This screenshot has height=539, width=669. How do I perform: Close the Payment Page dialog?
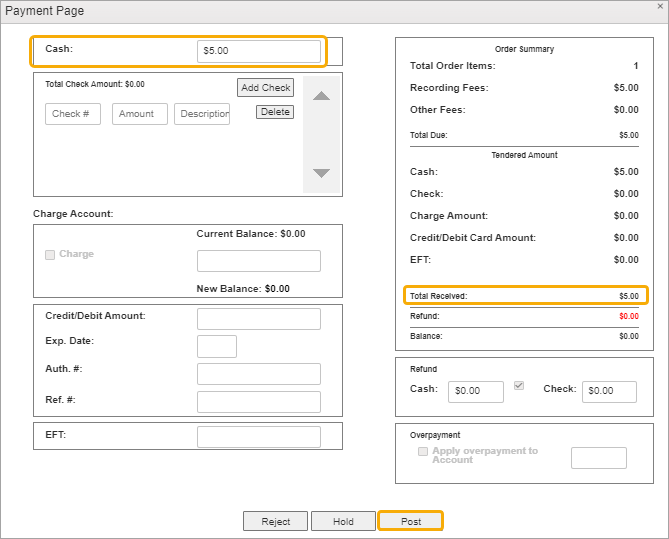[x=659, y=7]
